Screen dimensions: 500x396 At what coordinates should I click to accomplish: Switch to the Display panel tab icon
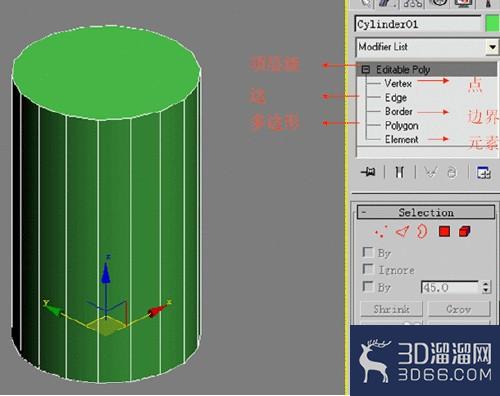coord(463,3)
